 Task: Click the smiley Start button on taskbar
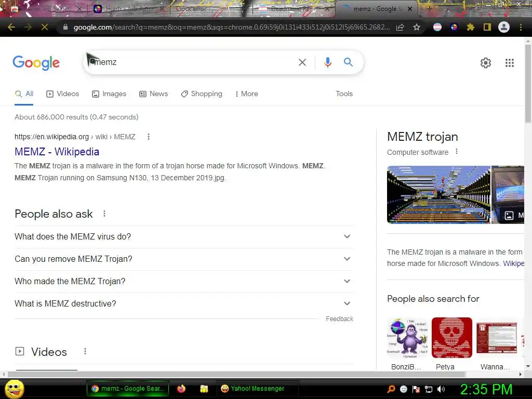click(x=14, y=389)
